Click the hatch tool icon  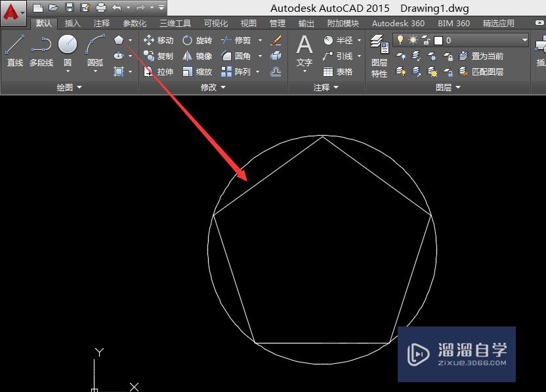(x=119, y=71)
